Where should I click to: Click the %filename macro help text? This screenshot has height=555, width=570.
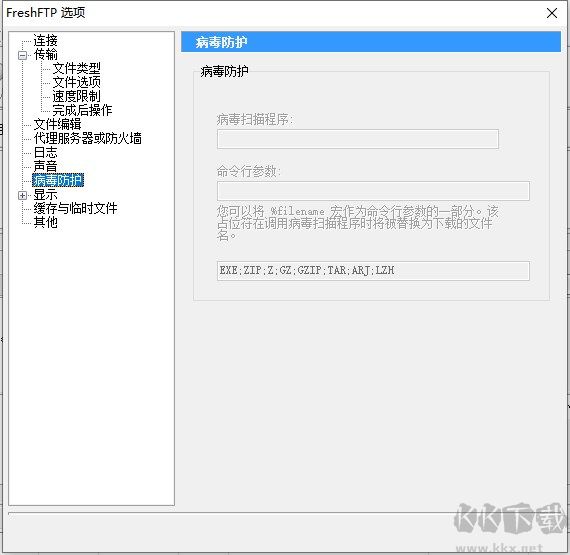[x=358, y=223]
